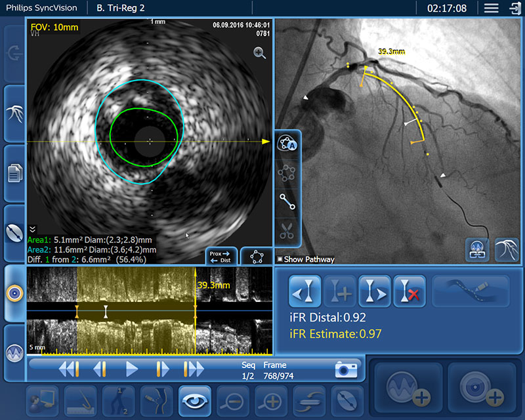Screen dimensions: 525x420
Task: Click the magnifier zoom icon on IVUS image
Action: [260, 54]
